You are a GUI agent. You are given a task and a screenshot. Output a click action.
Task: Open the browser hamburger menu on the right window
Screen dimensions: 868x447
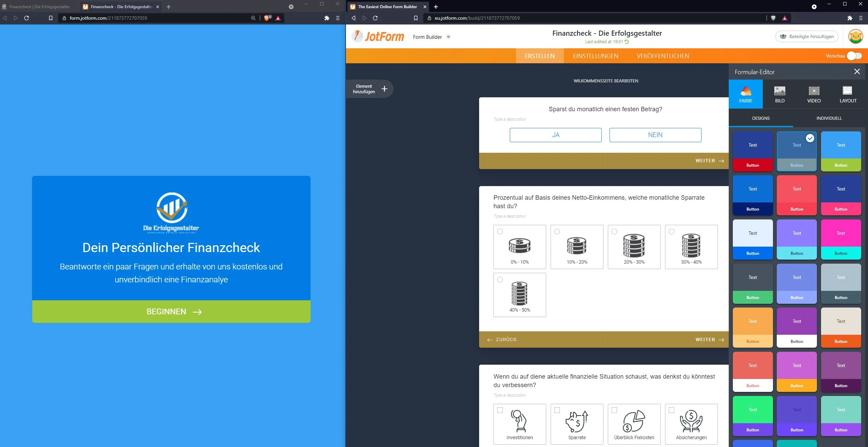tap(862, 18)
